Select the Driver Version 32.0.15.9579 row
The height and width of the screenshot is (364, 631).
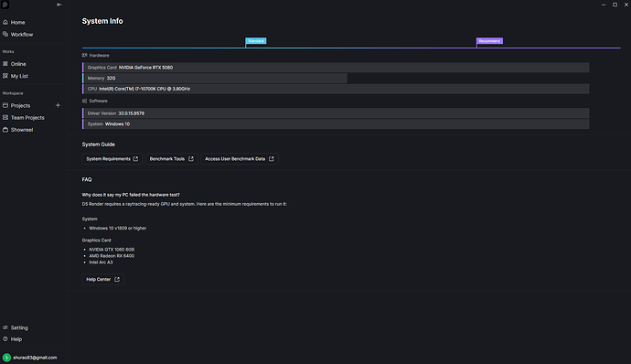[336, 113]
